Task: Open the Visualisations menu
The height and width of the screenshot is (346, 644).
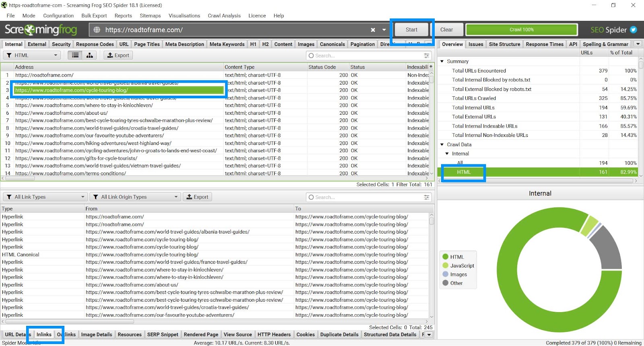Action: pos(184,16)
